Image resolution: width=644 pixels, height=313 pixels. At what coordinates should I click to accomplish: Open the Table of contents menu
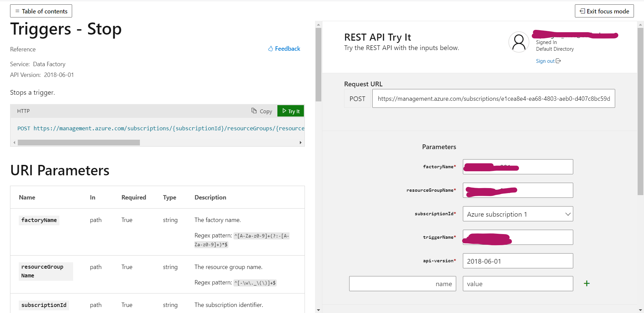pyautogui.click(x=41, y=11)
